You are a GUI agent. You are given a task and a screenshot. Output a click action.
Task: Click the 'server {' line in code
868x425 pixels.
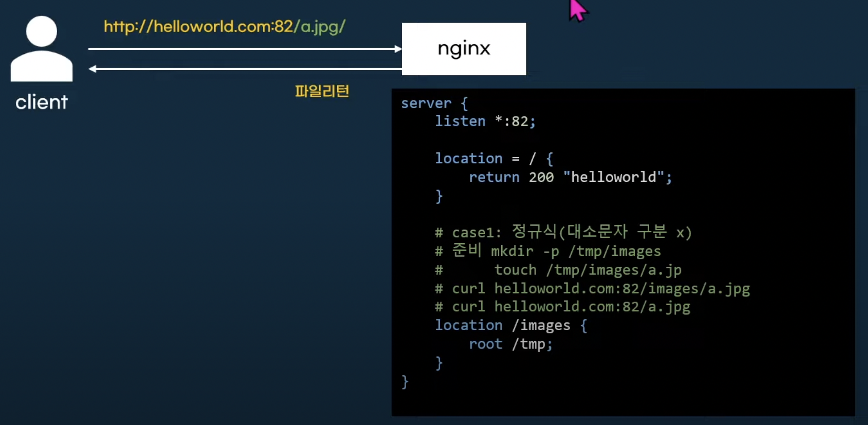(434, 103)
